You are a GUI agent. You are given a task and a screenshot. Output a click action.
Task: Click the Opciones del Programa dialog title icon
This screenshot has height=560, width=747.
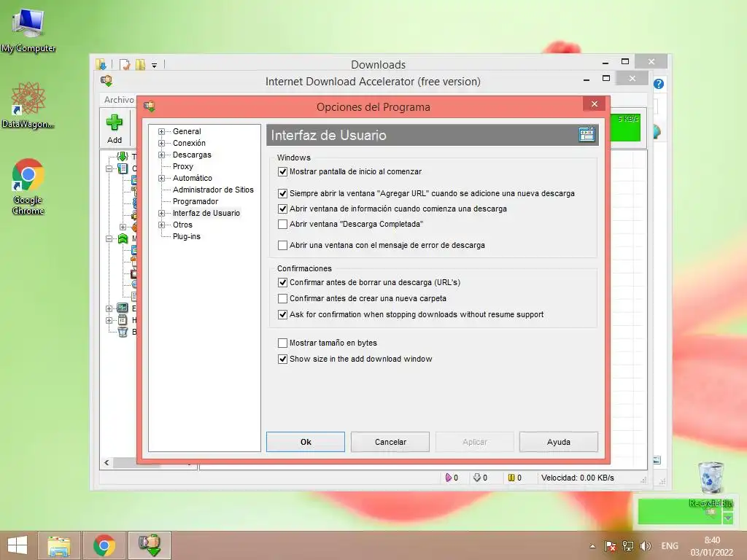click(150, 106)
